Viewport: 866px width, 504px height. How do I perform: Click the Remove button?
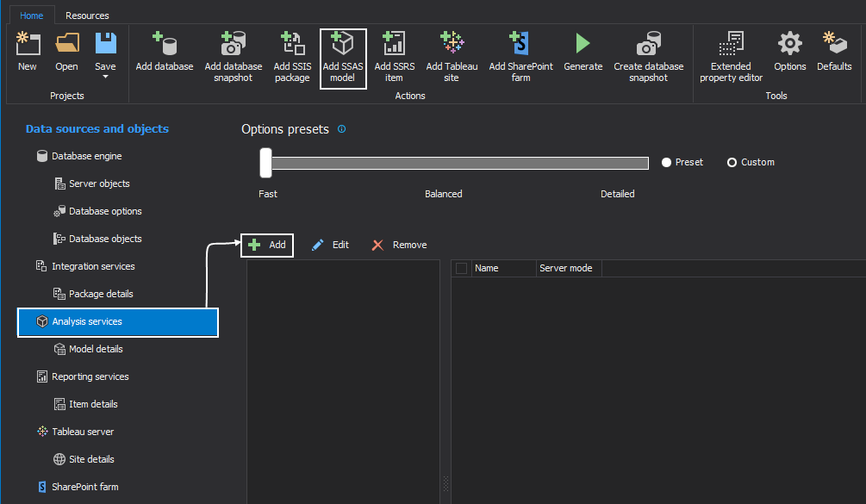pos(399,245)
